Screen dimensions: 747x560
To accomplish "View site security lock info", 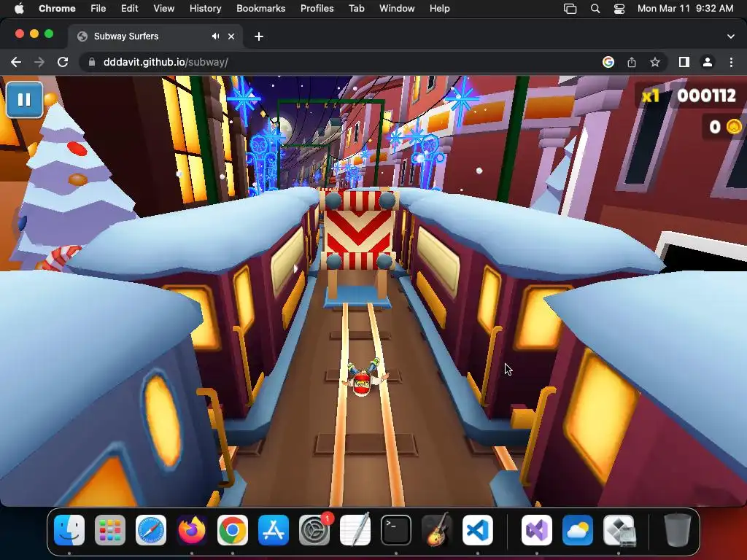I will pos(92,62).
